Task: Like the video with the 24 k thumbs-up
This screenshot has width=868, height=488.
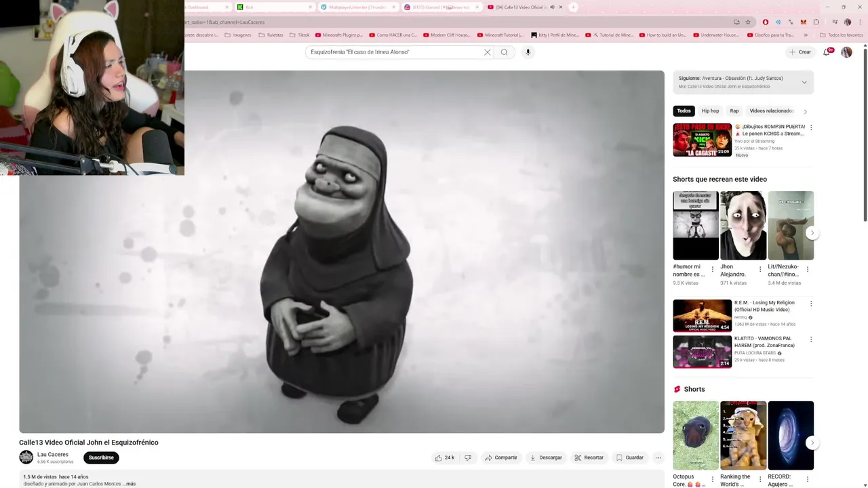Action: click(445, 457)
